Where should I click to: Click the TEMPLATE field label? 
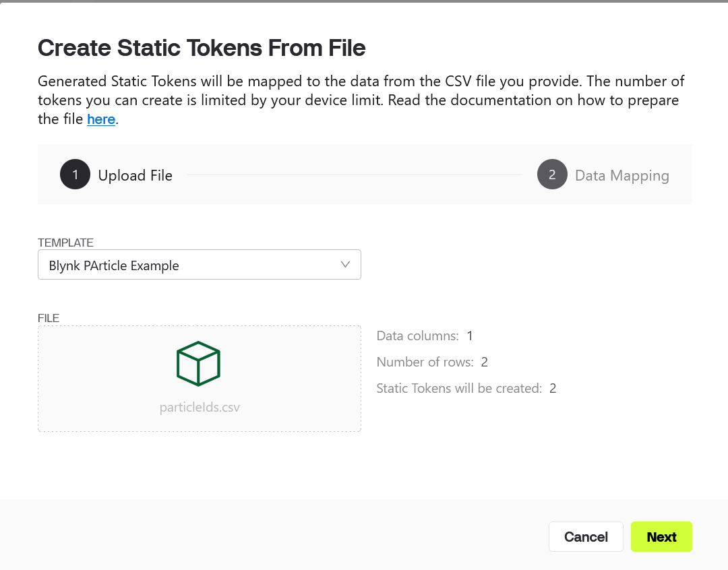pos(65,243)
